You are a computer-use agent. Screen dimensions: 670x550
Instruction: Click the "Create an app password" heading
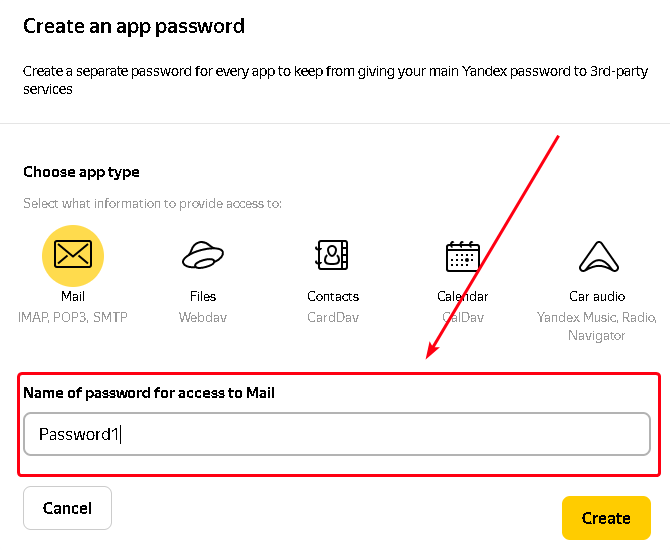click(x=134, y=26)
